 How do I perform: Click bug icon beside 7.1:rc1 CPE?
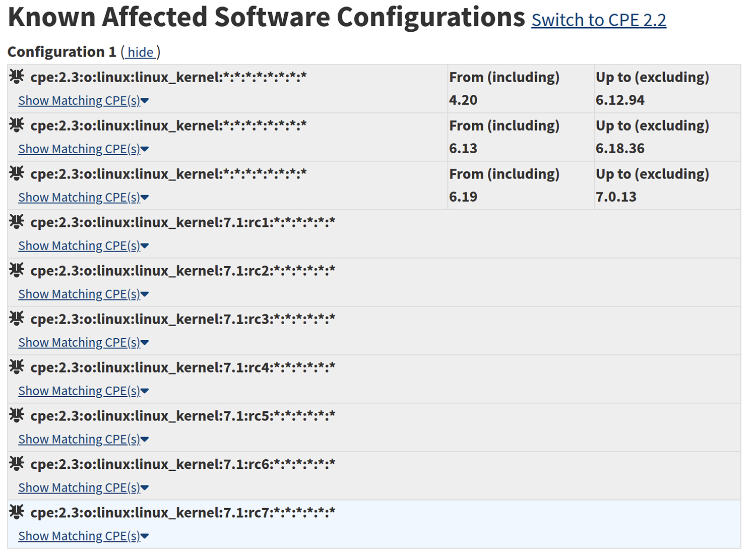(x=17, y=222)
